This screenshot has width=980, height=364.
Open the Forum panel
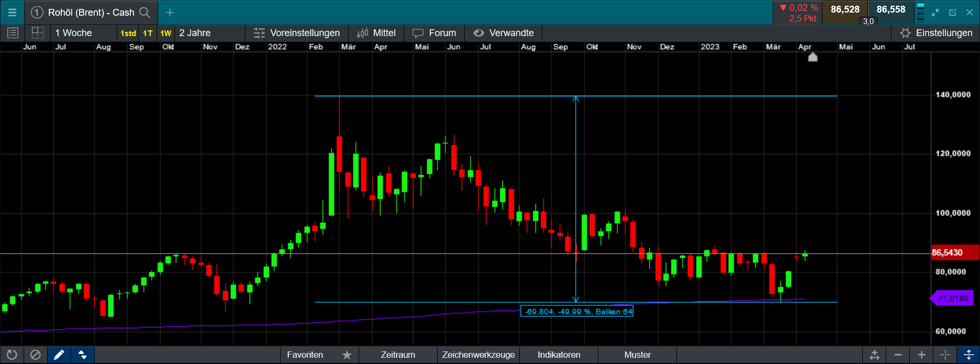click(435, 33)
